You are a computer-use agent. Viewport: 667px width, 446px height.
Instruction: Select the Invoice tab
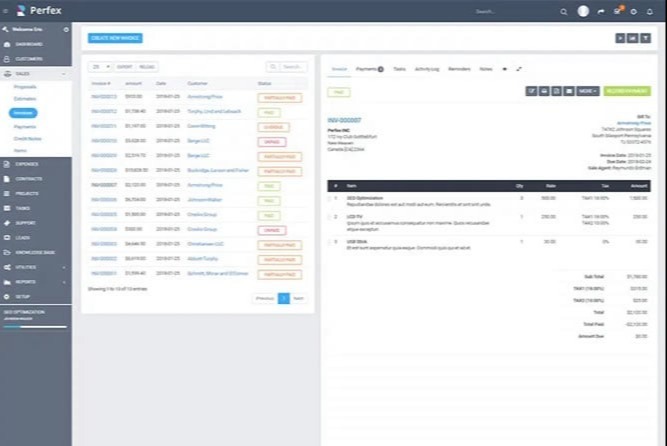(x=339, y=69)
